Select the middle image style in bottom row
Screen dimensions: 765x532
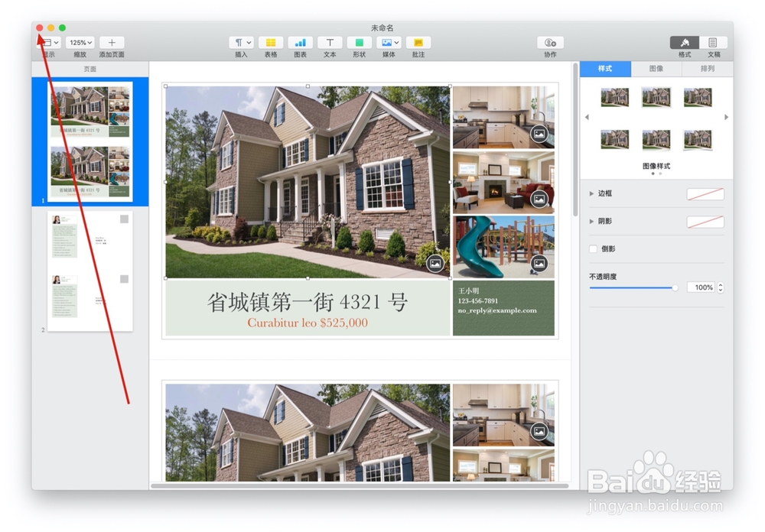point(656,140)
